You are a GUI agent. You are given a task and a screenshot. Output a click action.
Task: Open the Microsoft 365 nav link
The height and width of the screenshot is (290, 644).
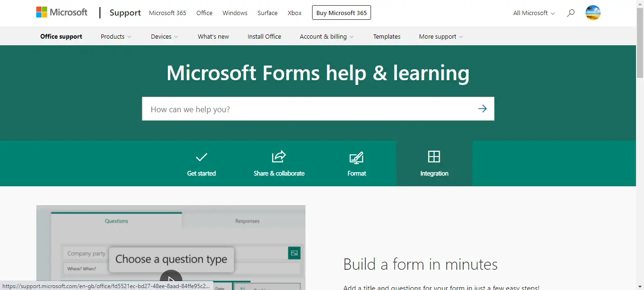tap(167, 13)
